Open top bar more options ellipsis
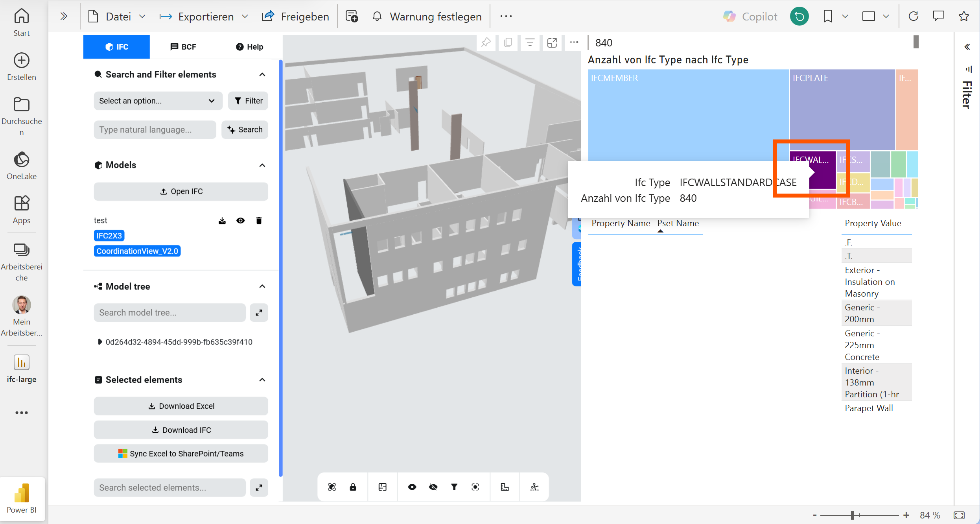 (506, 17)
